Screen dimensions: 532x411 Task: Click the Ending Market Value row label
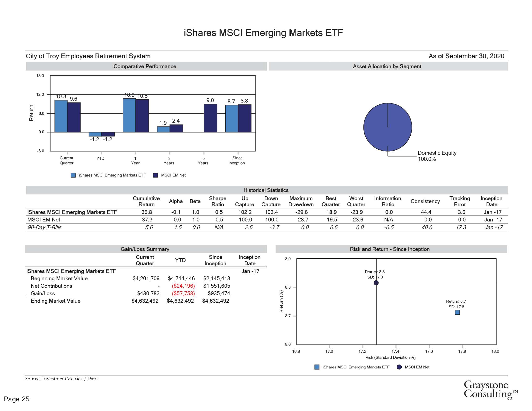pyautogui.click(x=56, y=301)
